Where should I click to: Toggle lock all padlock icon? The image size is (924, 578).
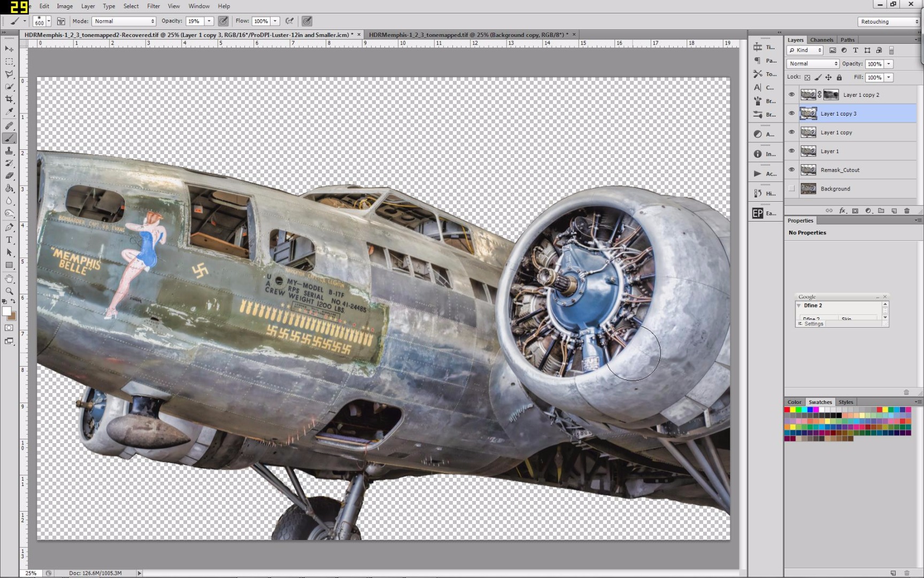[839, 78]
